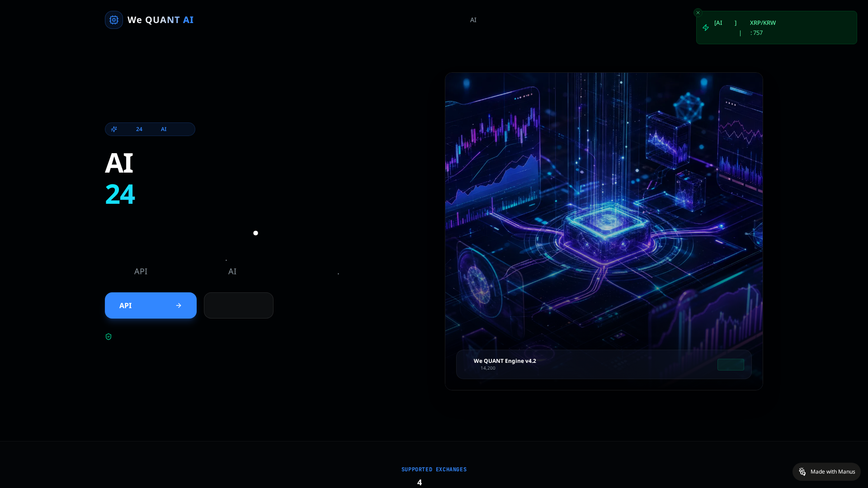Open the Made with Manus badge
Screen dimensions: 868x488
826,472
